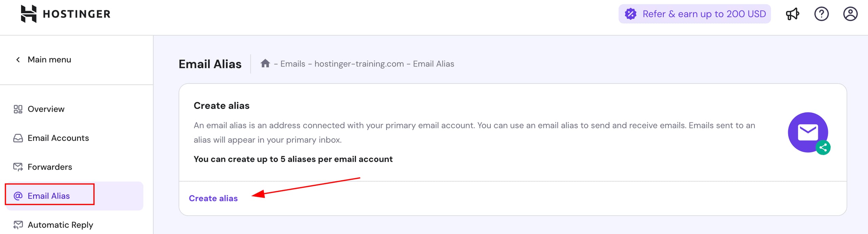
Task: Select Forwarders in the sidebar
Action: click(x=50, y=167)
